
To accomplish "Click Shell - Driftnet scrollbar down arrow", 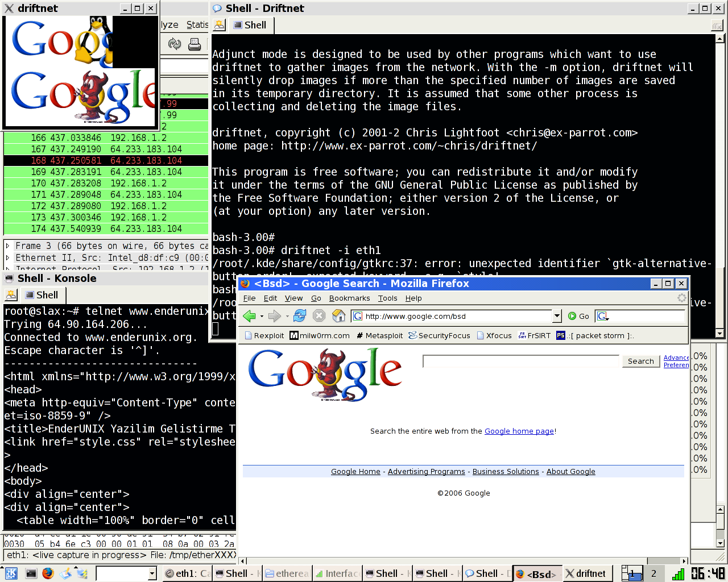I will point(719,334).
